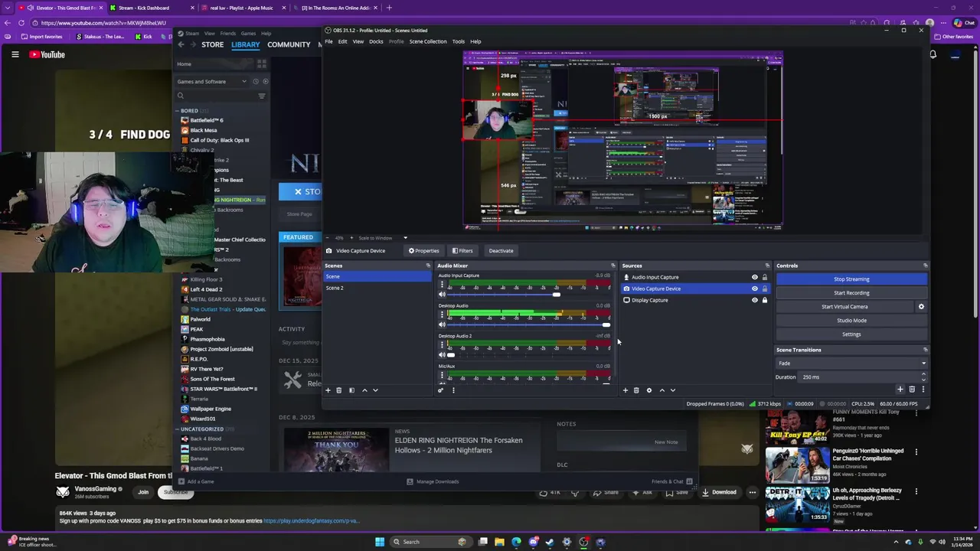Lock the Audio Input Capture source
Viewport: 980px width, 551px height.
(764, 277)
